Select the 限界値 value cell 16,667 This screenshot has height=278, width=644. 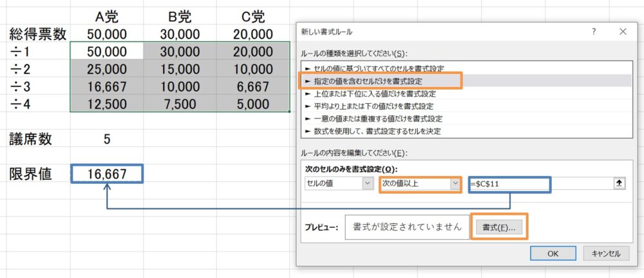pos(107,174)
